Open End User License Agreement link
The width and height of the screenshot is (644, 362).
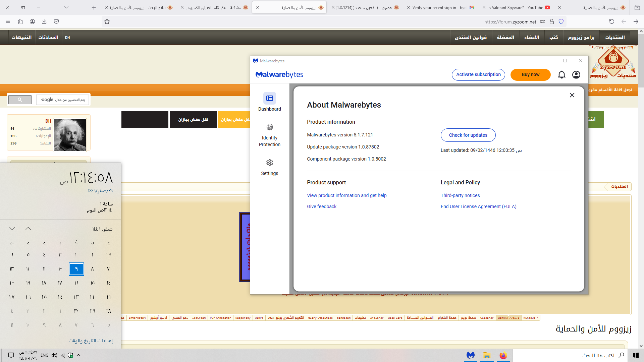click(x=478, y=206)
